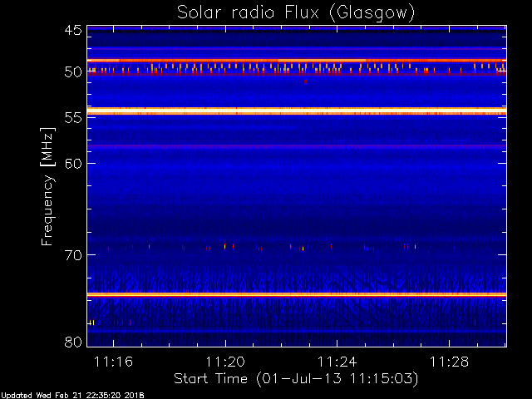
Task: Click the "Frequency [MHz]" vertical axis label
Action: click(48, 185)
